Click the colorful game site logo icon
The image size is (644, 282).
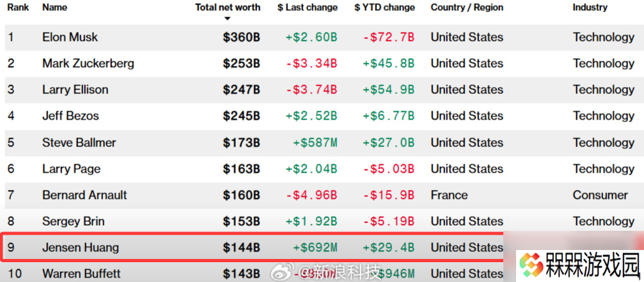pos(530,265)
